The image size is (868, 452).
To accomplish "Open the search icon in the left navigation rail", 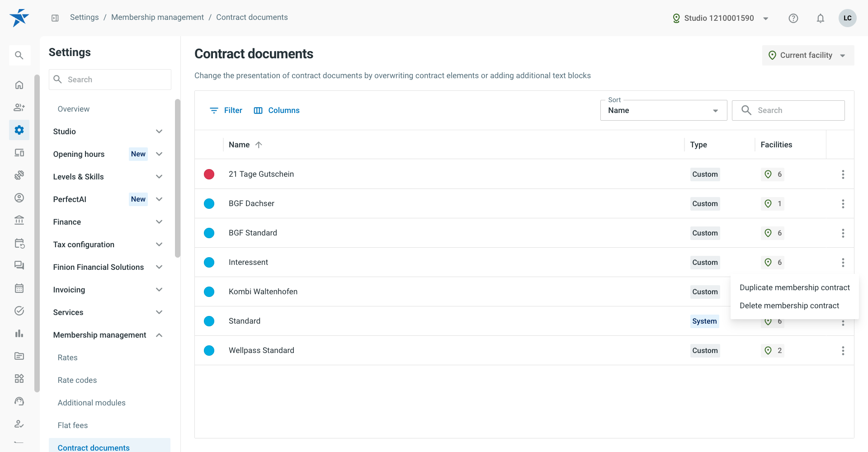I will pyautogui.click(x=19, y=55).
